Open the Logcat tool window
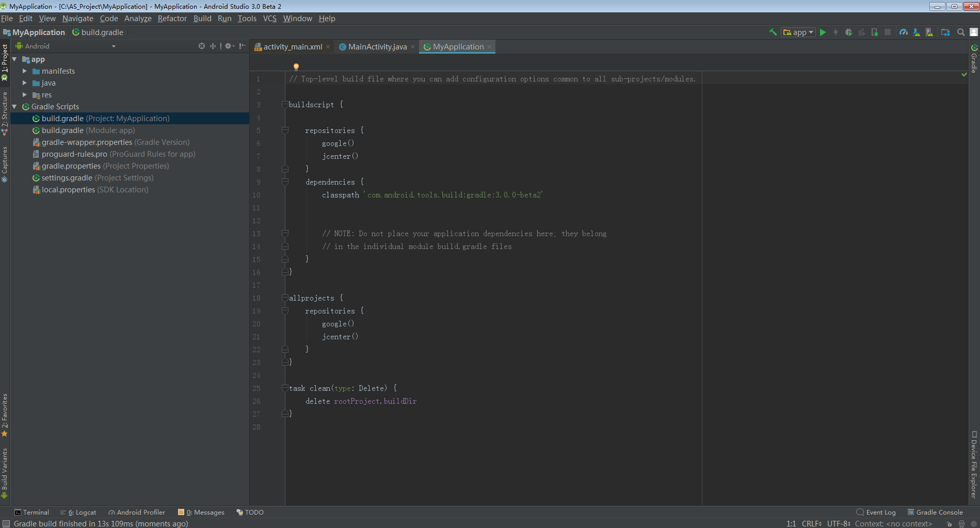Screen dimensions: 980x528 click(x=78, y=513)
